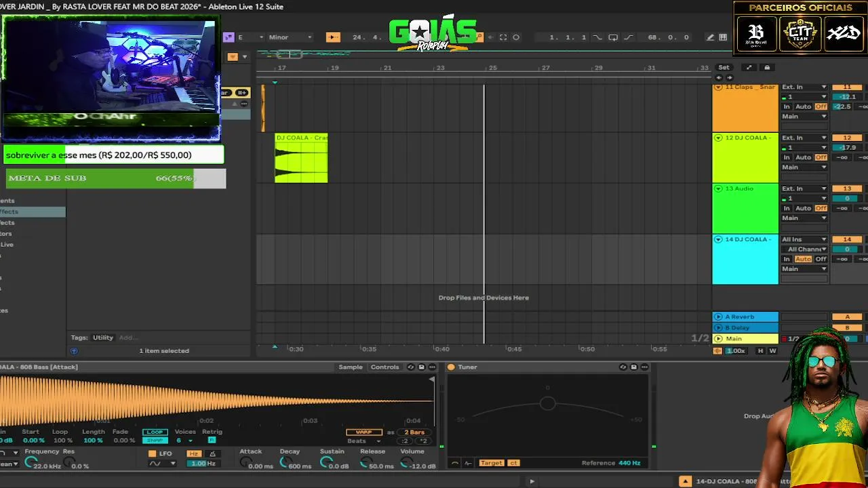Open the Minor scale dropdown
The width and height of the screenshot is (868, 488).
coord(290,37)
